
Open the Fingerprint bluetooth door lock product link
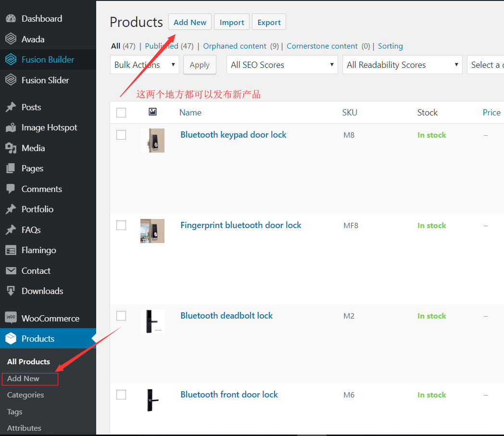[x=240, y=225]
